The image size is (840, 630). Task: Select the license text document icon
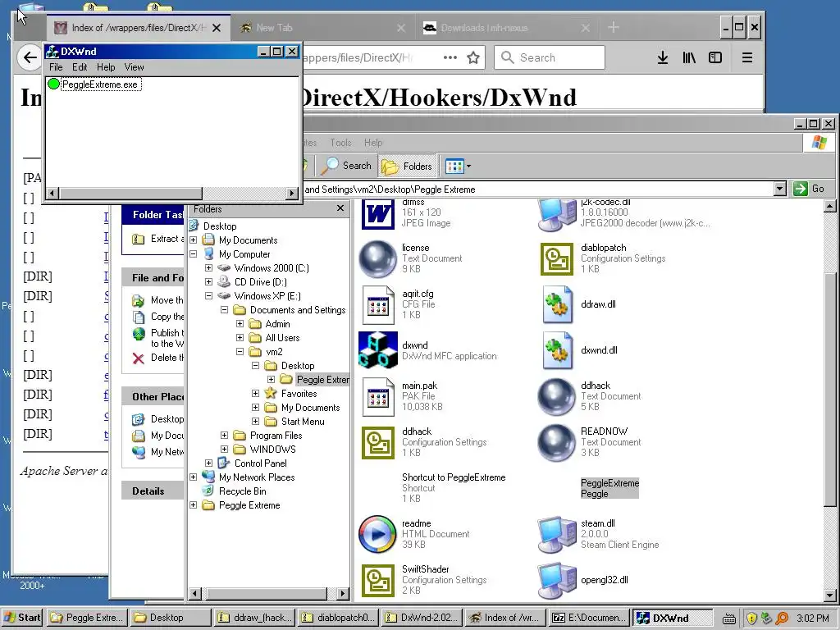coord(377,258)
